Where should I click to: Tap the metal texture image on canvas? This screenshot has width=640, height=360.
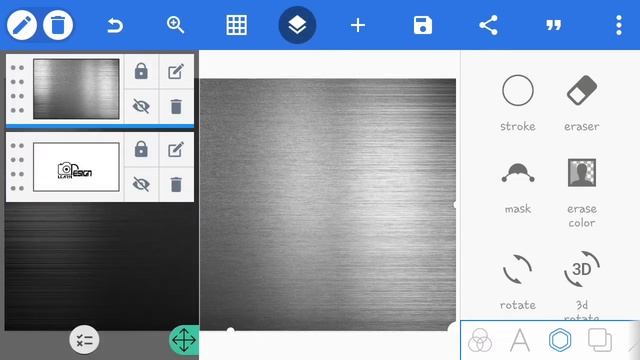tap(328, 204)
